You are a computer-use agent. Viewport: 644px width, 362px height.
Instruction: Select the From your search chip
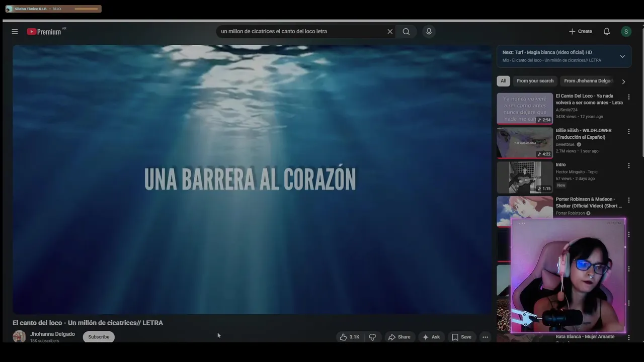(x=535, y=81)
